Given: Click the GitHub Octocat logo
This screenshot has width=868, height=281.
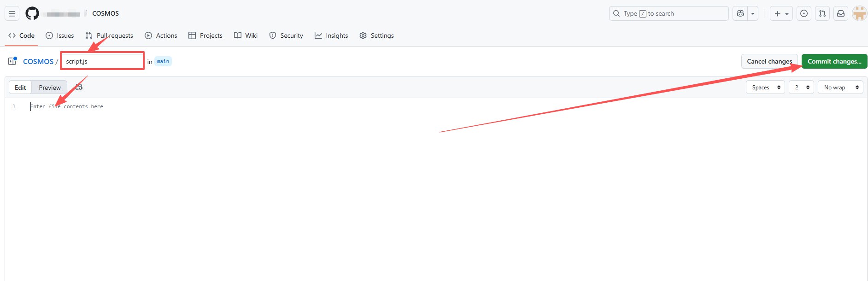Looking at the screenshot, I should pos(32,13).
